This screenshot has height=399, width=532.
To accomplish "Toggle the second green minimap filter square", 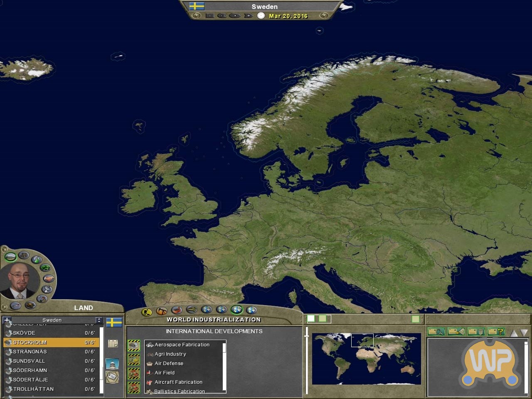I will pyautogui.click(x=322, y=319).
